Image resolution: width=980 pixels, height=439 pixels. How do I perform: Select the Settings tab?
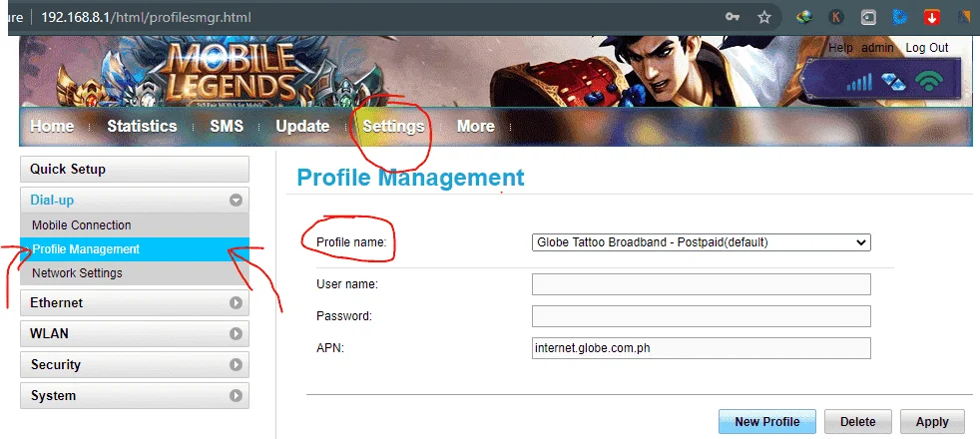(x=393, y=126)
